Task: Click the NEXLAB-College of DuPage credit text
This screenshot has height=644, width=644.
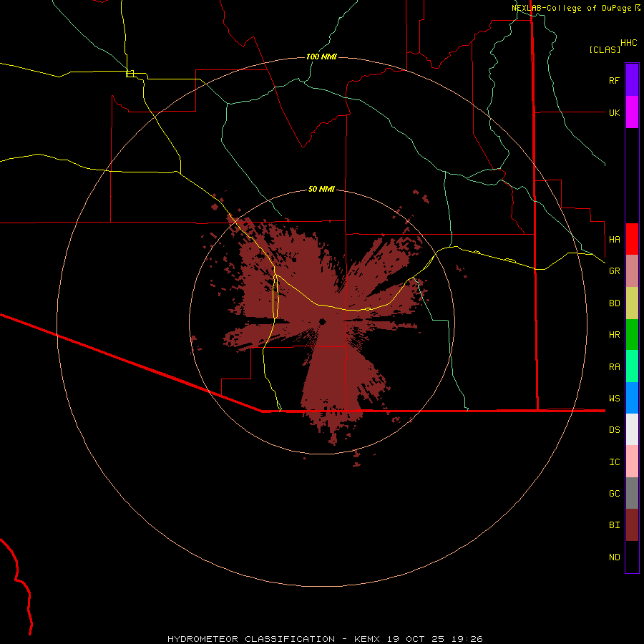Action: (571, 8)
